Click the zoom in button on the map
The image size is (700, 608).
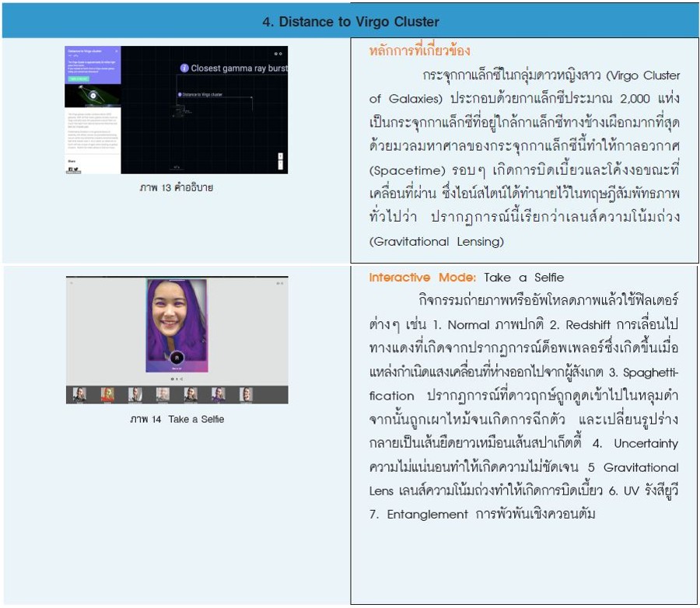click(281, 155)
